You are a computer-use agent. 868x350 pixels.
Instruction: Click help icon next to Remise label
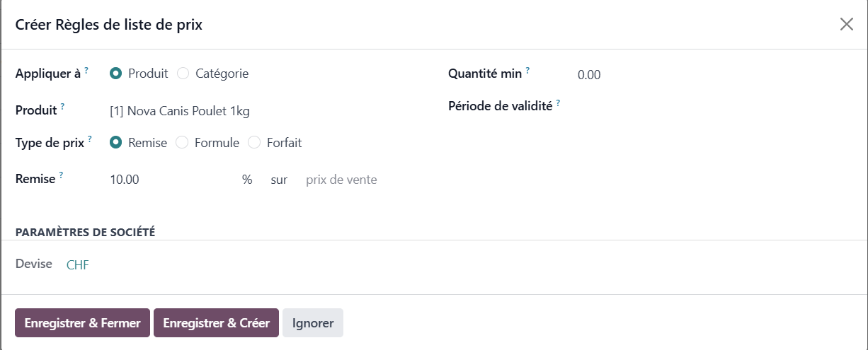pyautogui.click(x=61, y=175)
